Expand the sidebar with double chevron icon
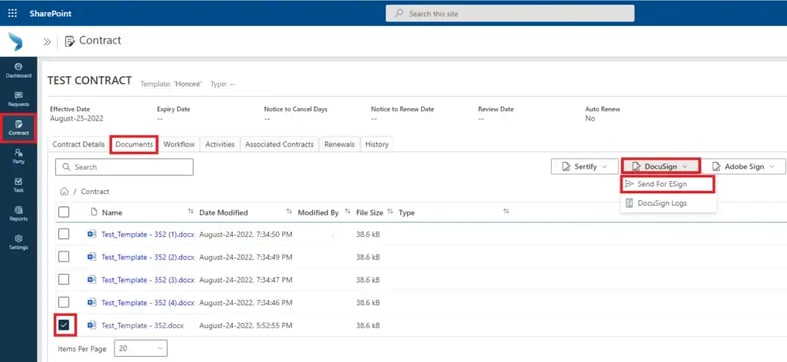 point(47,42)
